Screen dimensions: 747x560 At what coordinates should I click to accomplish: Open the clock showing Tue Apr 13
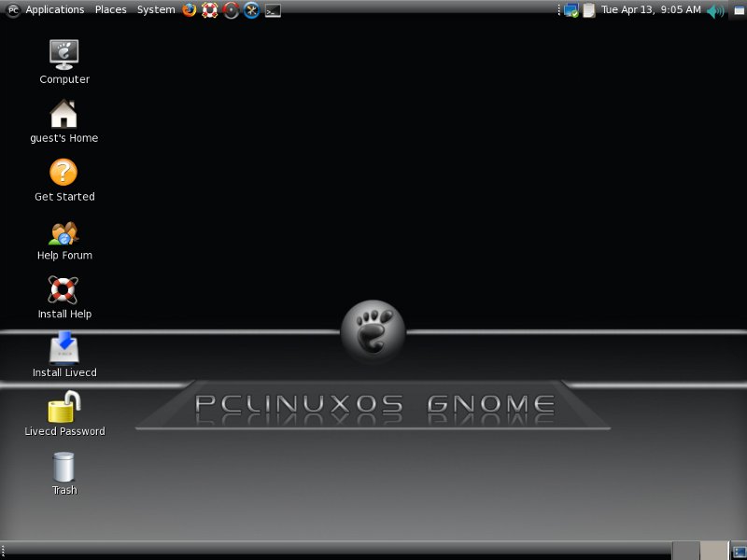pyautogui.click(x=651, y=10)
